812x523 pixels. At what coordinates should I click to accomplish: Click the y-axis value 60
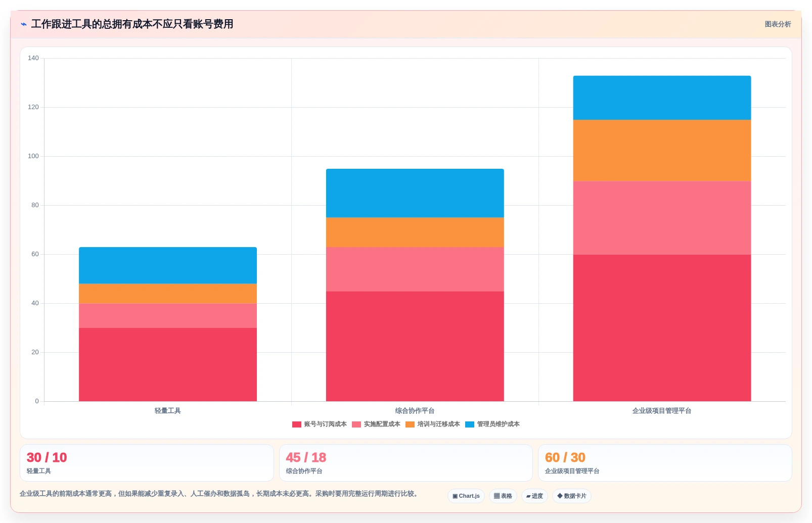click(35, 254)
